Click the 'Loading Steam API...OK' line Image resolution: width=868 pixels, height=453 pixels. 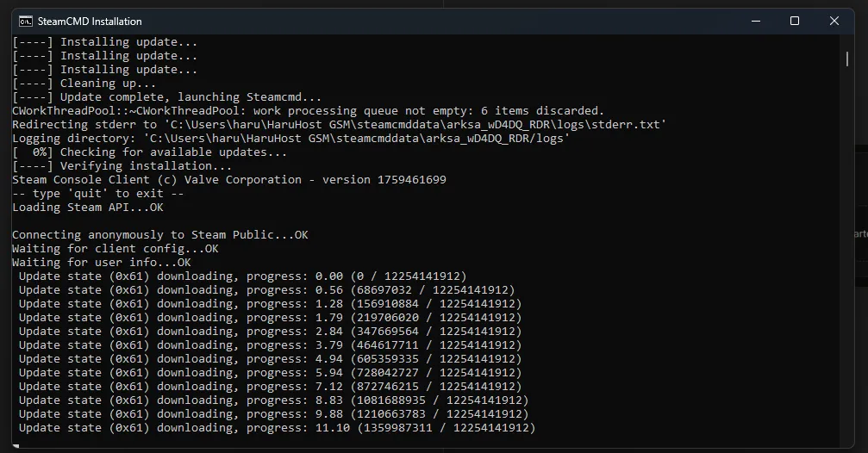pyautogui.click(x=87, y=208)
